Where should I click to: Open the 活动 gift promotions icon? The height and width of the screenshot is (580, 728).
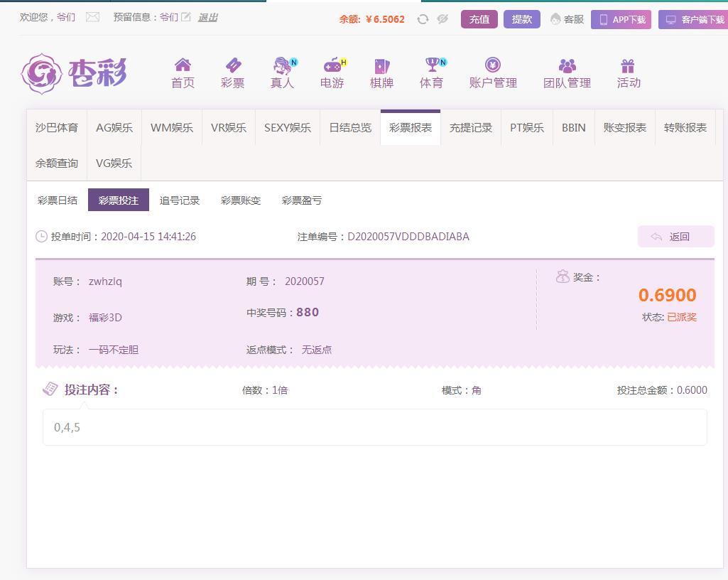[628, 66]
